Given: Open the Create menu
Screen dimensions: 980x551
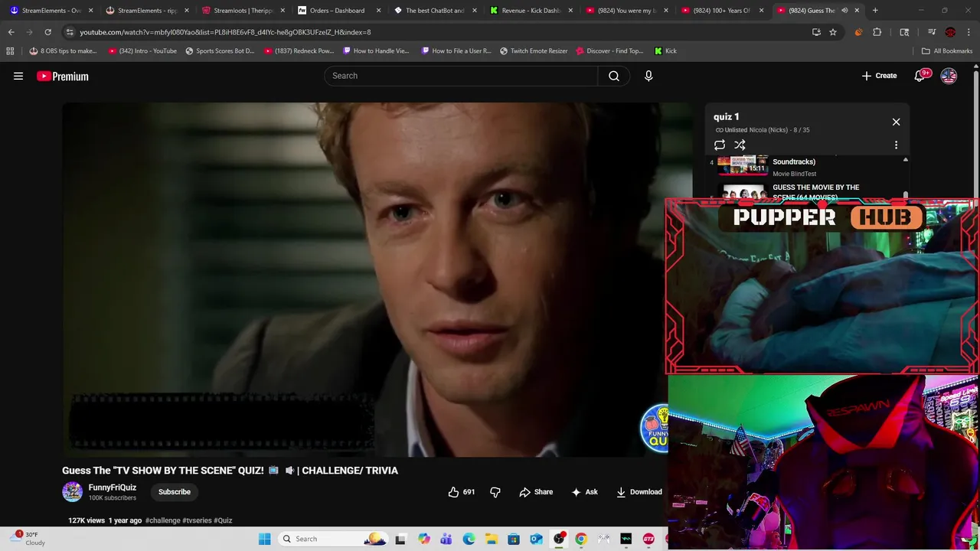Looking at the screenshot, I should (x=879, y=76).
